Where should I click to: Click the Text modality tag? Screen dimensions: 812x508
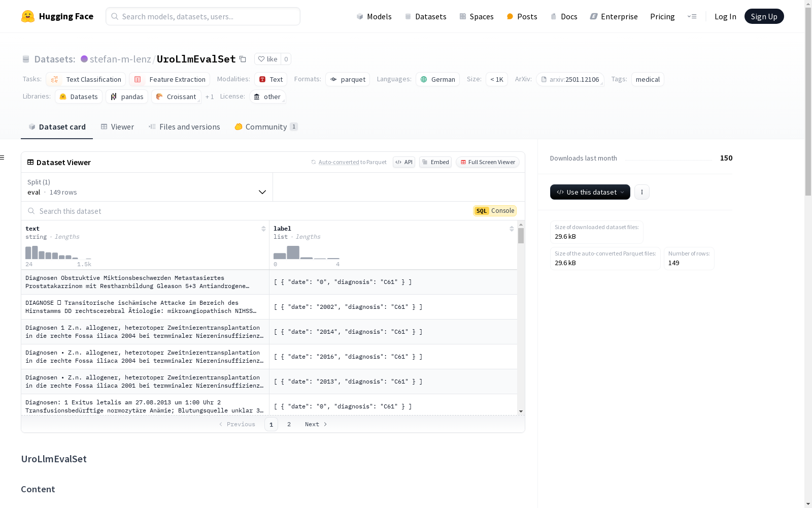pos(270,79)
